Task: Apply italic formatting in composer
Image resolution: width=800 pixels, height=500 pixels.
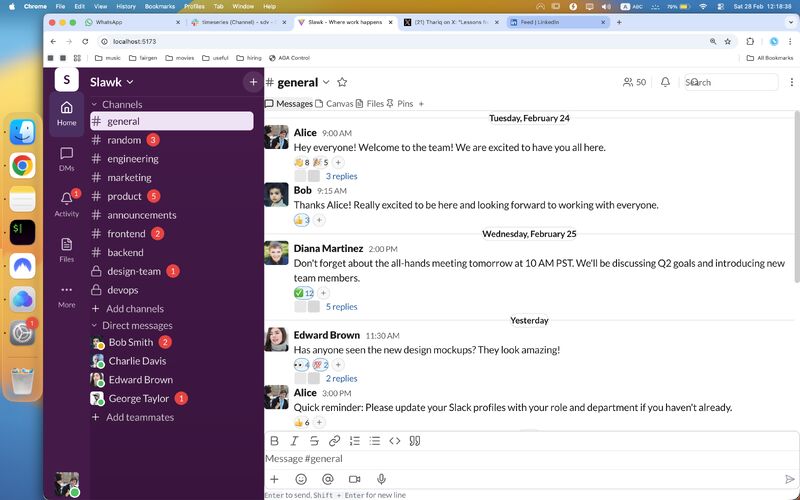Action: (294, 441)
